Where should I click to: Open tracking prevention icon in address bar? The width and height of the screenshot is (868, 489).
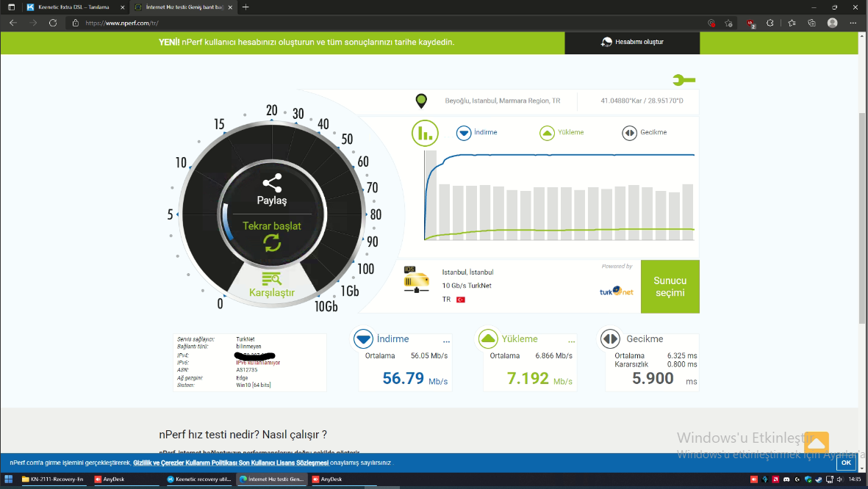pyautogui.click(x=711, y=23)
